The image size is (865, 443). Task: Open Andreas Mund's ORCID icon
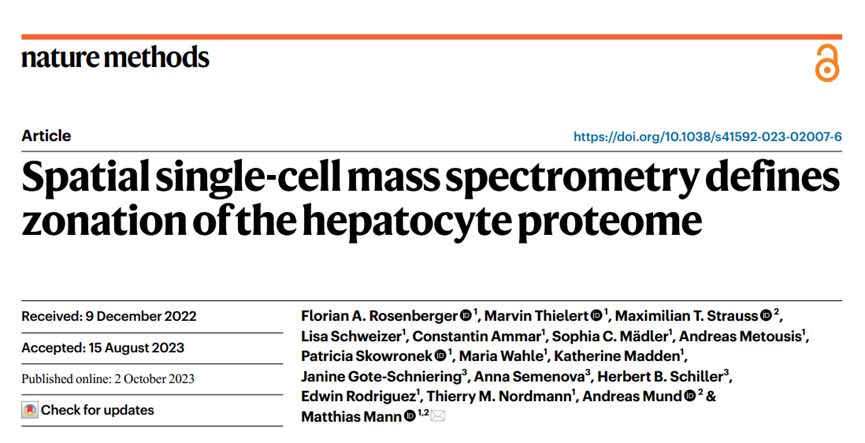click(x=690, y=396)
